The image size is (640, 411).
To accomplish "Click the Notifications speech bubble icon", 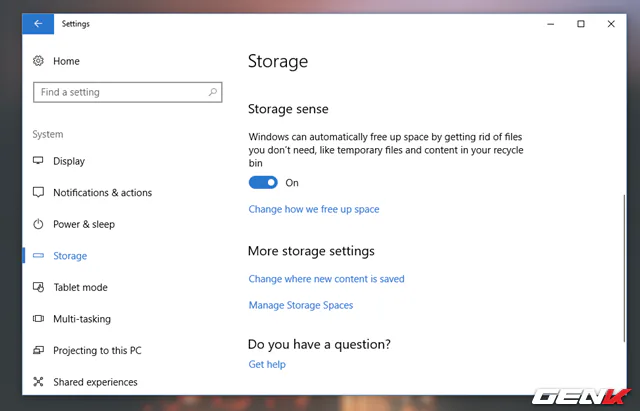I will tap(38, 192).
